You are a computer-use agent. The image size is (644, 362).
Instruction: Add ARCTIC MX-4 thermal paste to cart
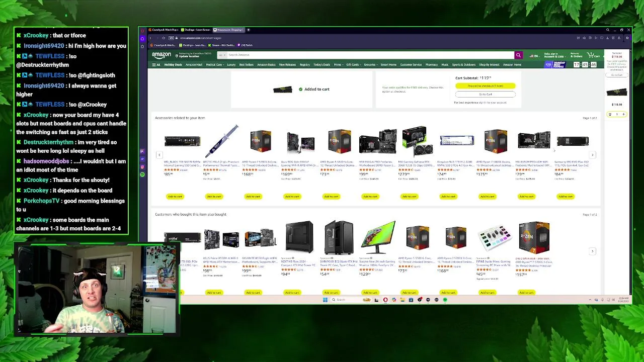click(x=214, y=197)
